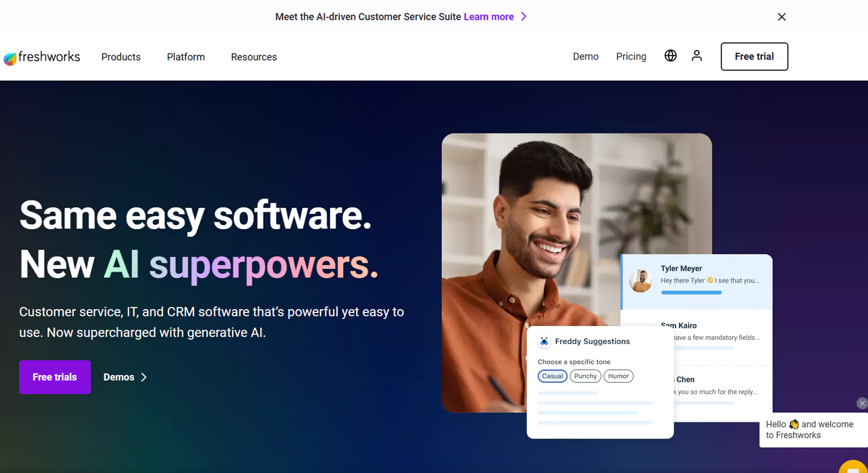
Task: Open the globe language selector
Action: tap(670, 56)
